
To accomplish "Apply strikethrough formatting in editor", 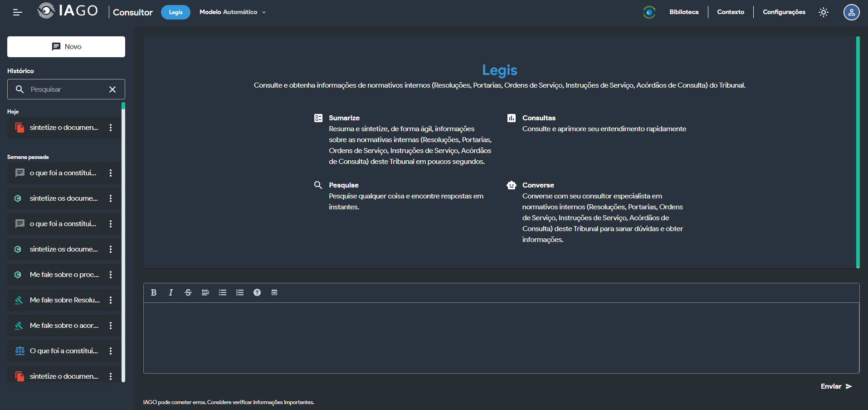I will pyautogui.click(x=188, y=293).
